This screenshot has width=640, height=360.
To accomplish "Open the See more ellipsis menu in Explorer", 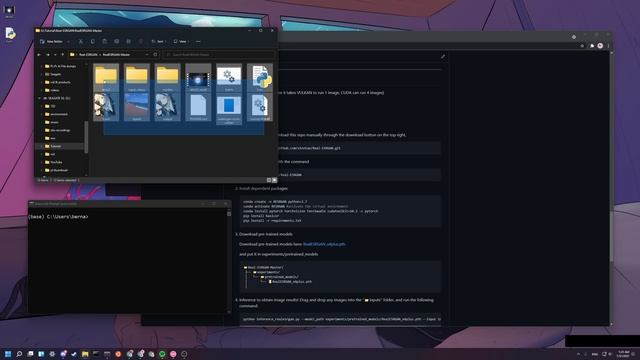I will (x=198, y=42).
